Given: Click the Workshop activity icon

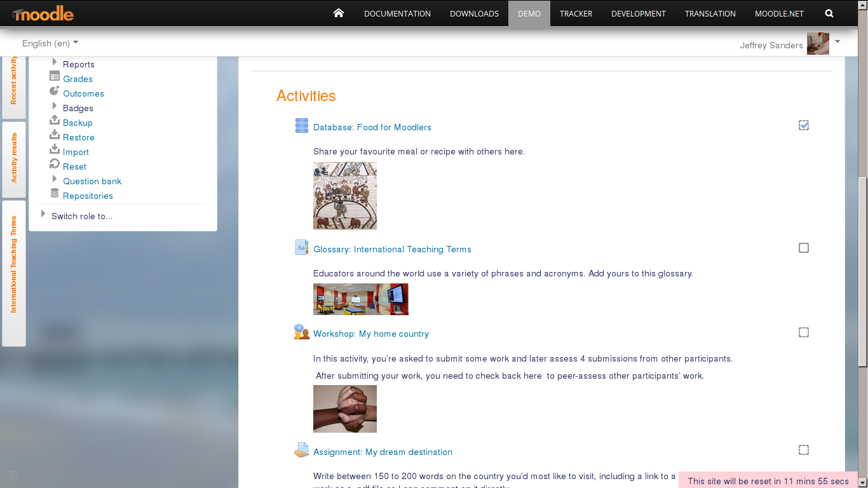Looking at the screenshot, I should click(302, 332).
